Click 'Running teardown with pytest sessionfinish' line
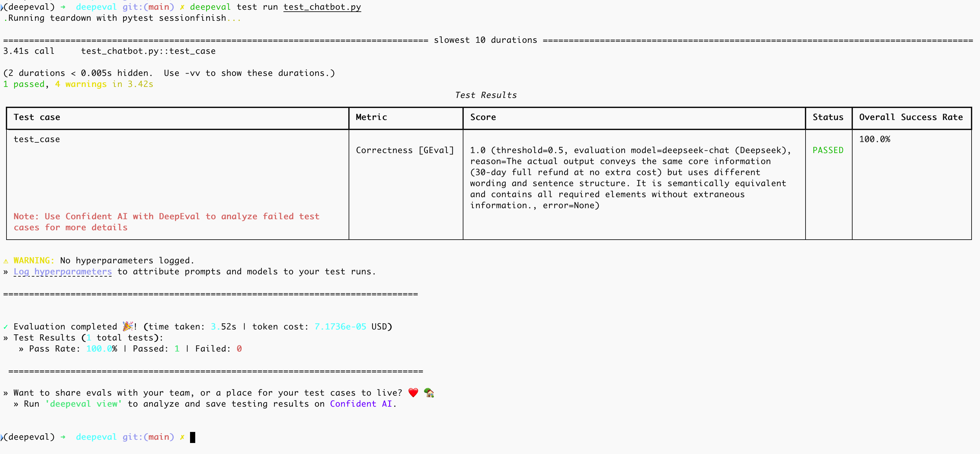This screenshot has width=980, height=454. click(123, 18)
